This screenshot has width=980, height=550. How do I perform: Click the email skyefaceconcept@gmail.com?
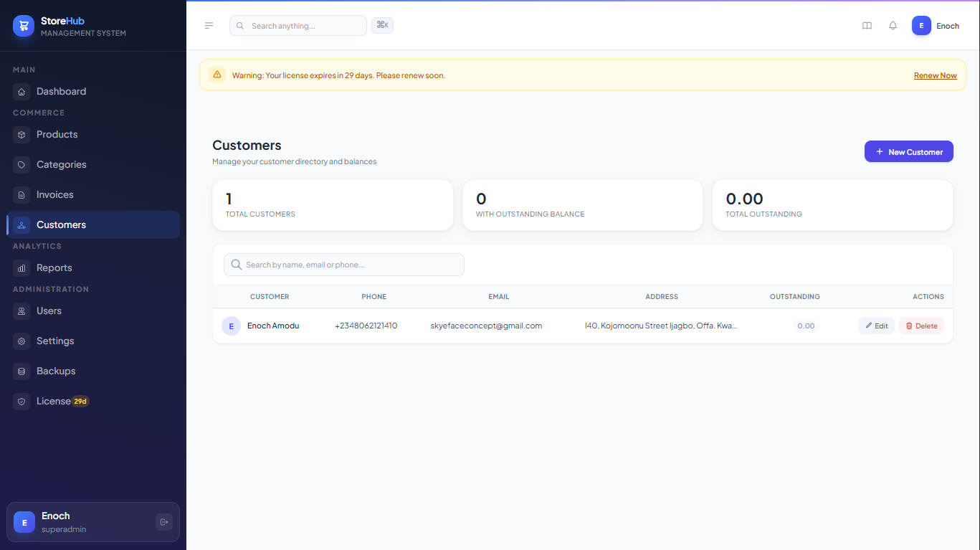tap(486, 326)
